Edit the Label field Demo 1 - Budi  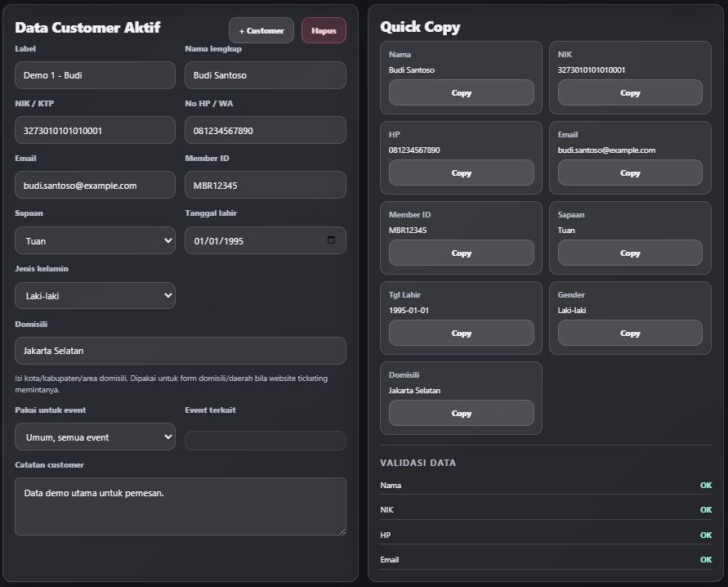pos(95,75)
